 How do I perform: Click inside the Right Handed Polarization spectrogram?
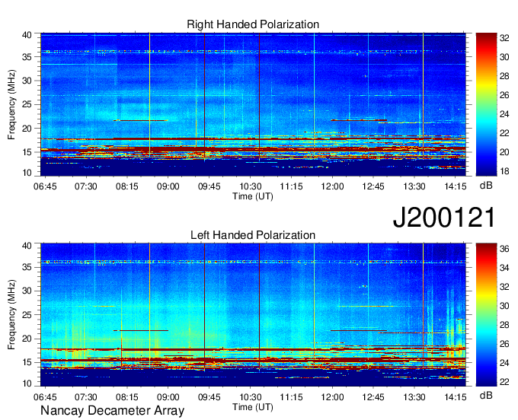coord(253,104)
